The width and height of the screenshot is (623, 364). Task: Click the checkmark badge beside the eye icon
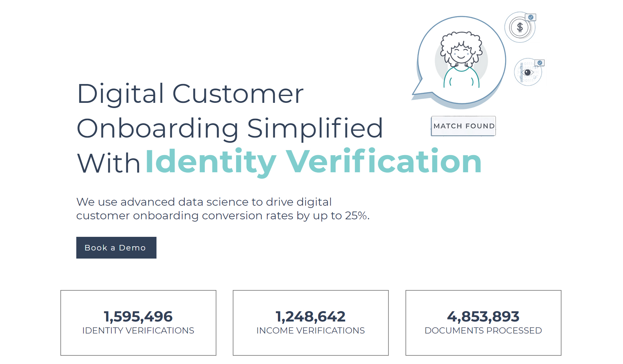[540, 63]
